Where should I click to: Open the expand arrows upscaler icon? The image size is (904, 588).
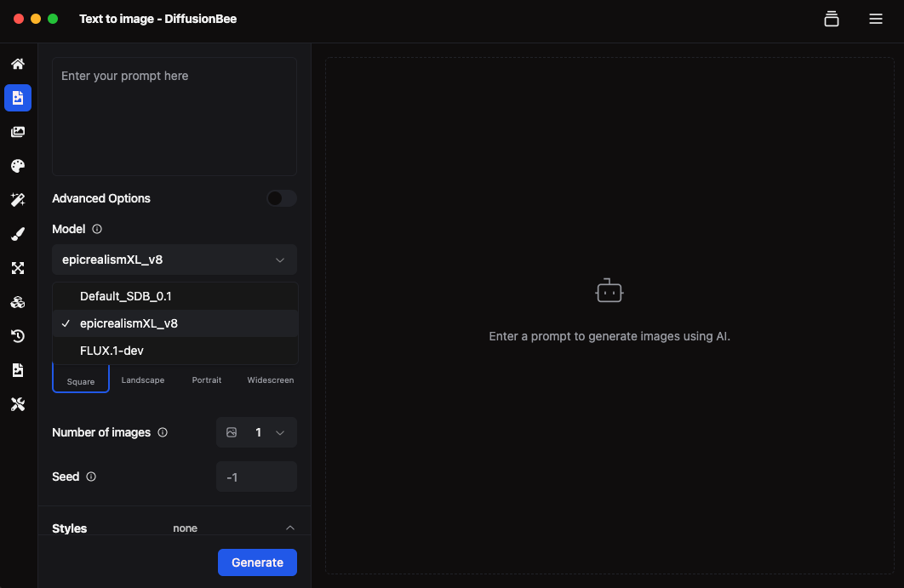pos(18,268)
